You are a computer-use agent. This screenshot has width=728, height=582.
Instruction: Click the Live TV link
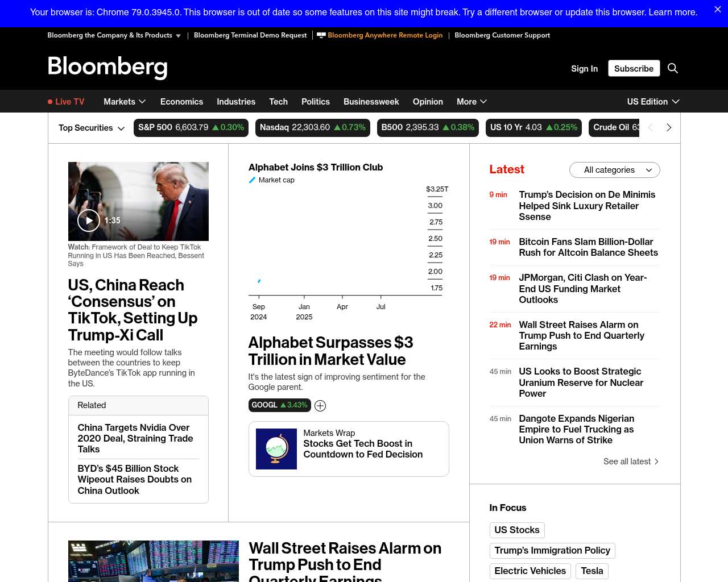[x=66, y=102]
